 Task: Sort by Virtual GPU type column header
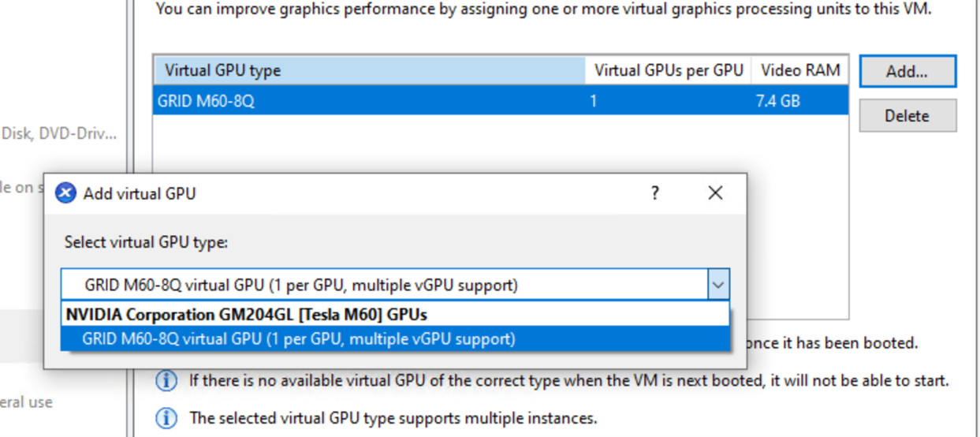(x=369, y=70)
